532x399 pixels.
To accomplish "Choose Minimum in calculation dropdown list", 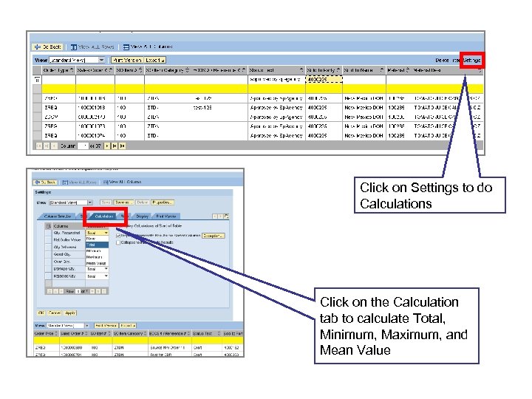I will pos(97,250).
